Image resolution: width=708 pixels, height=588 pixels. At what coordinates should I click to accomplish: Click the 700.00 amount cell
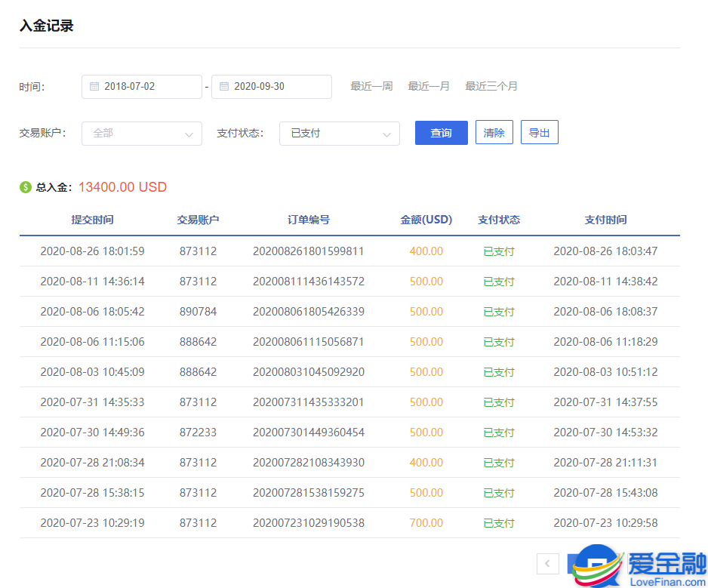[426, 523]
